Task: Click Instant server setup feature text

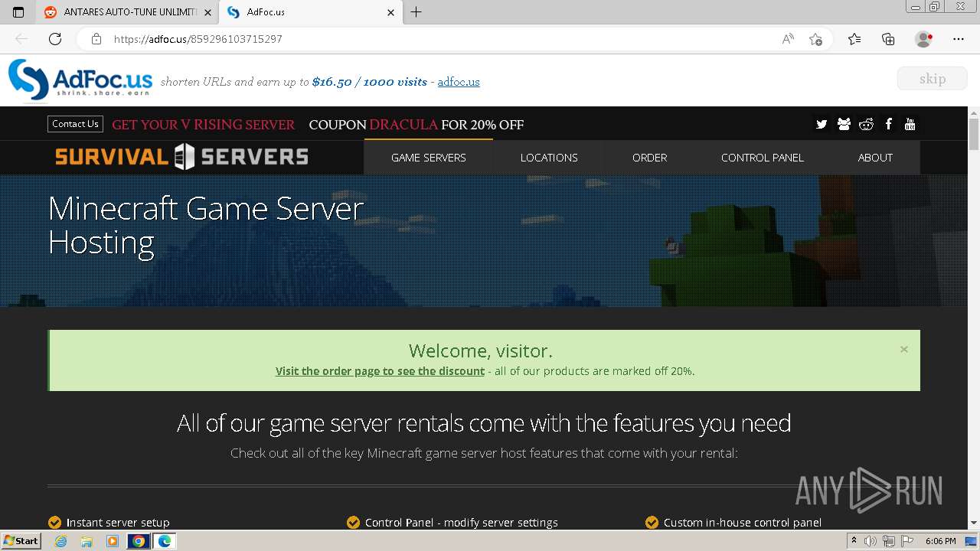Action: point(118,522)
